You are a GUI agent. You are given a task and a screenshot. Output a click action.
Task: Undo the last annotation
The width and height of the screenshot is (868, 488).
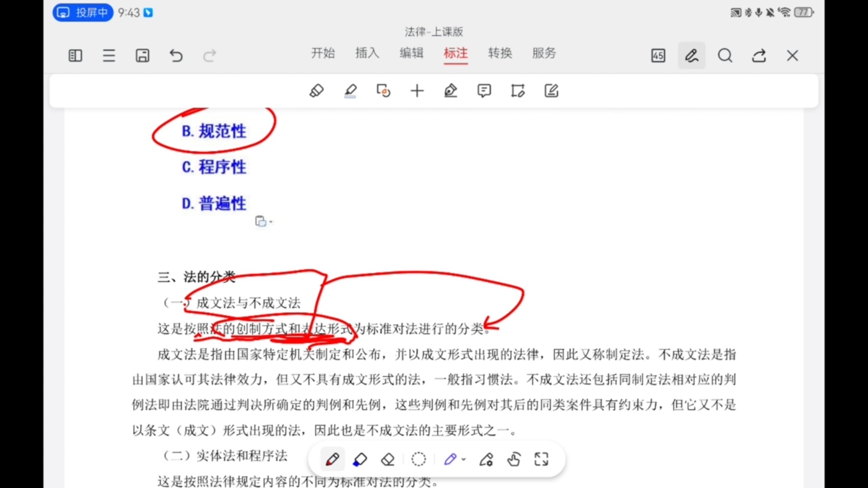click(x=176, y=55)
